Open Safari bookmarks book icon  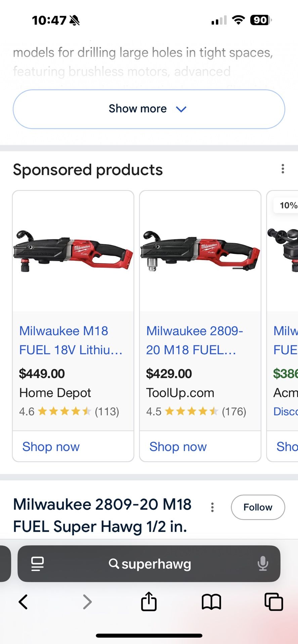tap(211, 602)
